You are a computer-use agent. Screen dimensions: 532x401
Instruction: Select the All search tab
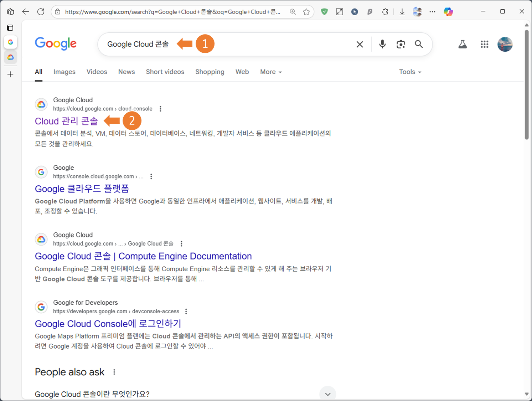coord(38,72)
